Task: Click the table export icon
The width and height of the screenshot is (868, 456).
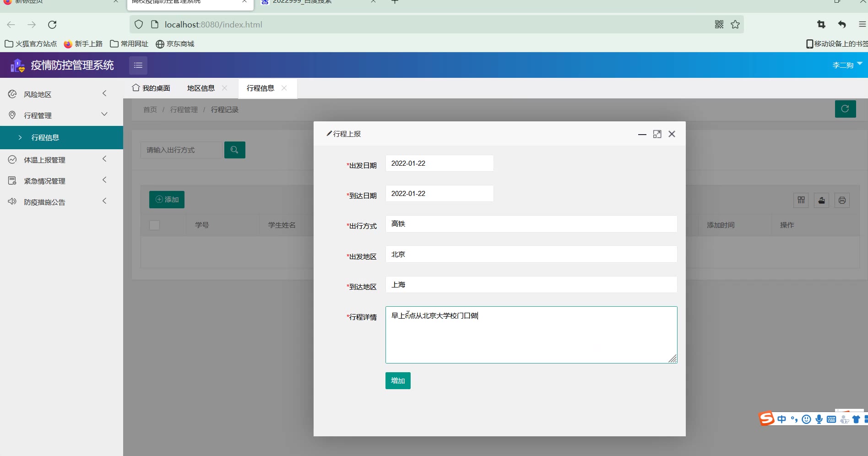Action: (x=822, y=200)
